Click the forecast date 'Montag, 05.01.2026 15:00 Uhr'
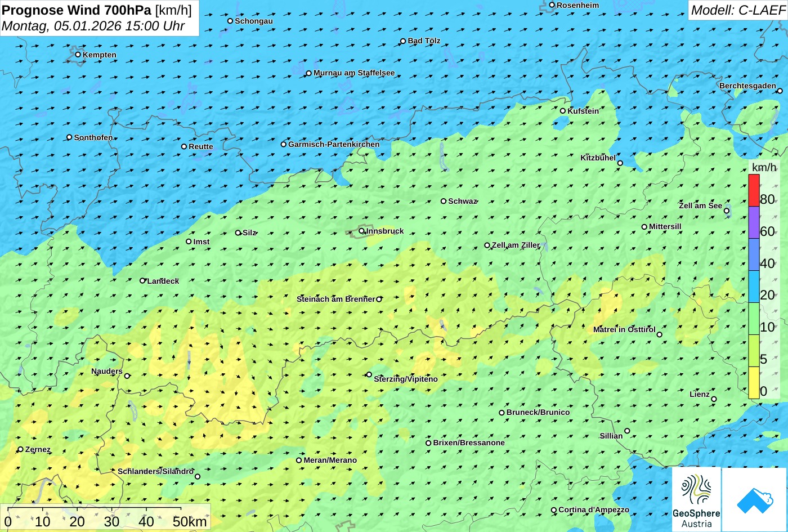788x532 pixels. click(x=93, y=26)
